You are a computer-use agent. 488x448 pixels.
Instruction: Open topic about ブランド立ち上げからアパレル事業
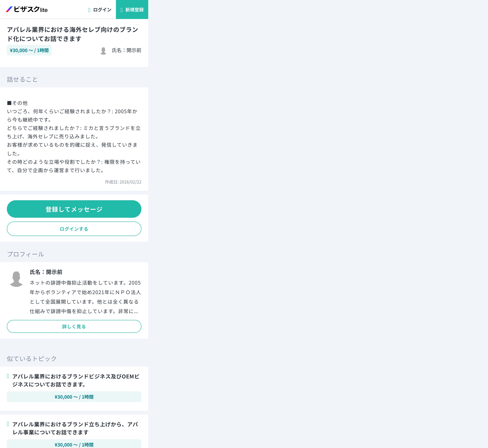pos(75,428)
